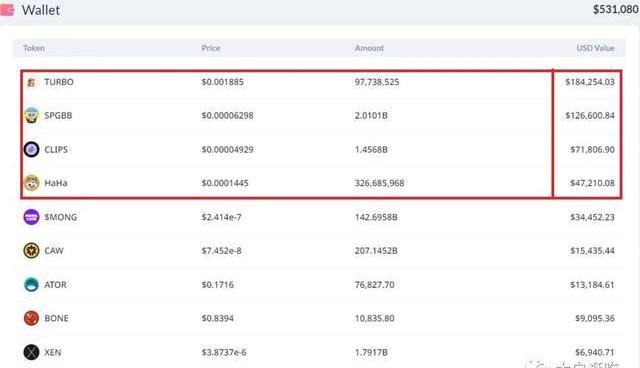The width and height of the screenshot is (640, 368).
Task: Click the ATOR token icon
Action: pyautogui.click(x=31, y=284)
